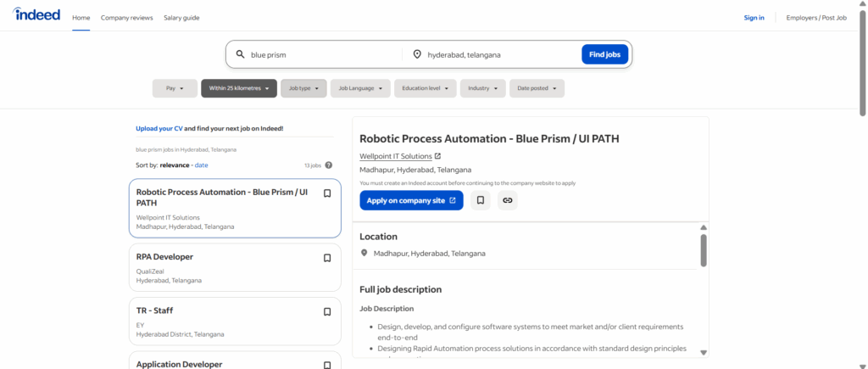This screenshot has width=868, height=369.
Task: Bookmark the RPA Developer job listing
Action: (327, 258)
